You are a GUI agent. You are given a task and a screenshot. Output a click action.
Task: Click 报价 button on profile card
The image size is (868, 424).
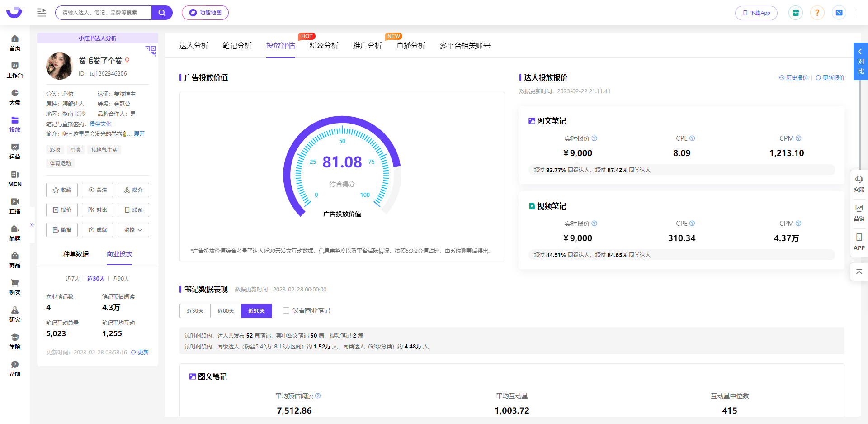point(62,210)
